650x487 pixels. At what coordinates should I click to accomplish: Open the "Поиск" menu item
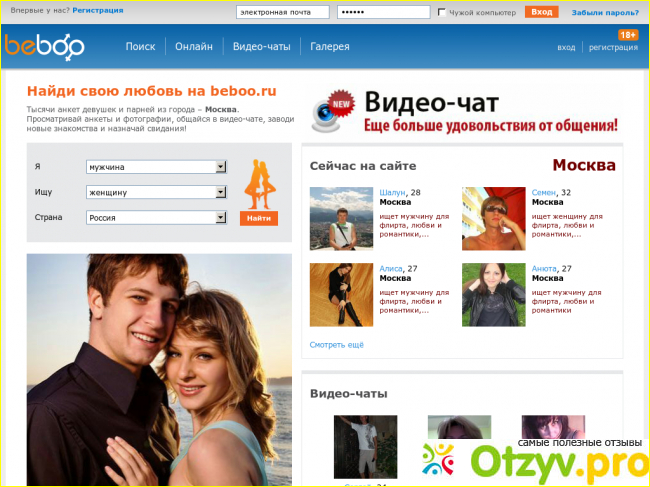click(140, 47)
